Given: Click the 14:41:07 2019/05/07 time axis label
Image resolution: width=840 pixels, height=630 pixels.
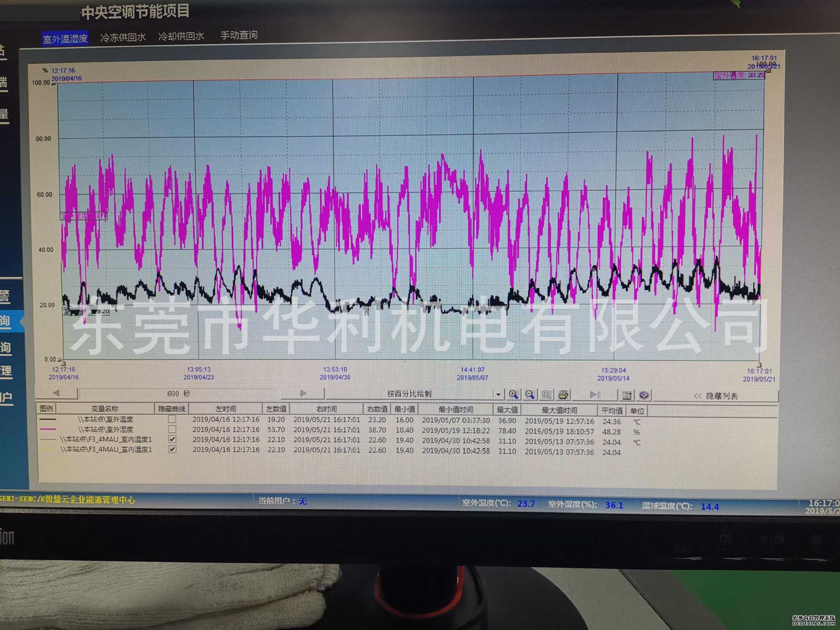Looking at the screenshot, I should point(472,374).
